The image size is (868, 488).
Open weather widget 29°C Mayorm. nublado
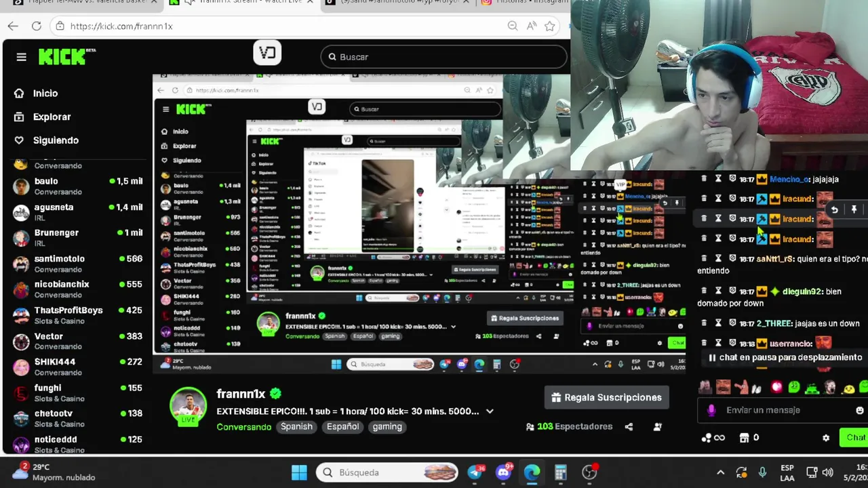[54, 472]
